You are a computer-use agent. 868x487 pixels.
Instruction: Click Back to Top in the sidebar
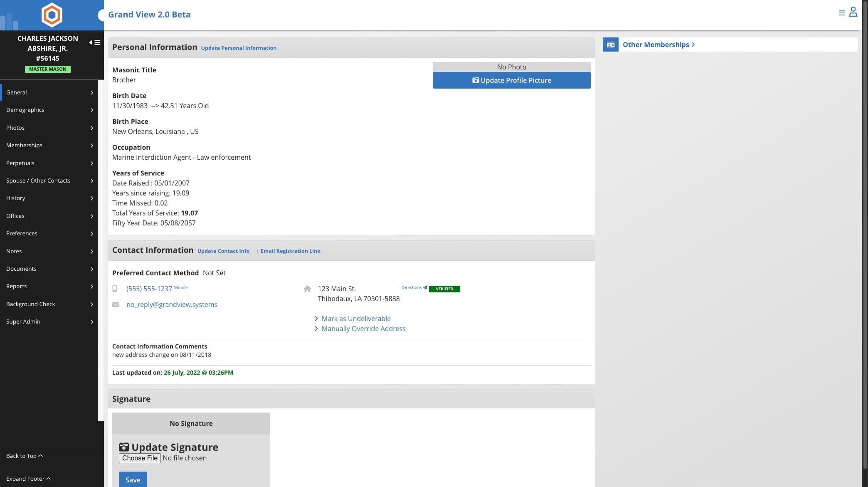(25, 456)
